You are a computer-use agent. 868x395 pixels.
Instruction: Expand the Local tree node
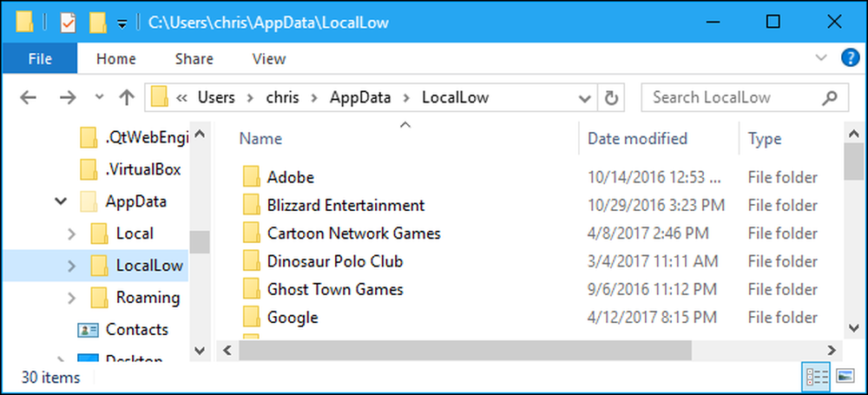(x=71, y=234)
